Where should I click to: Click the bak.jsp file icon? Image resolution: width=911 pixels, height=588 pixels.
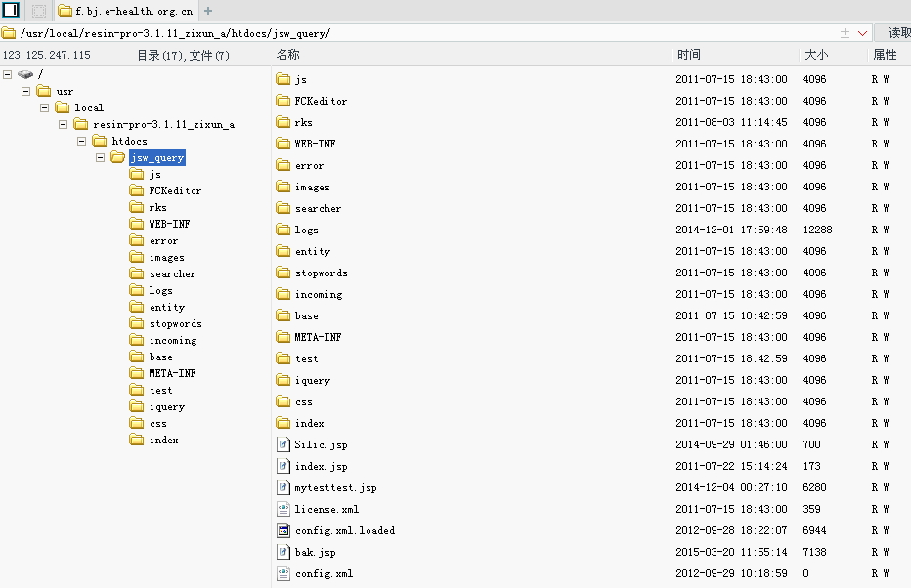(x=282, y=552)
